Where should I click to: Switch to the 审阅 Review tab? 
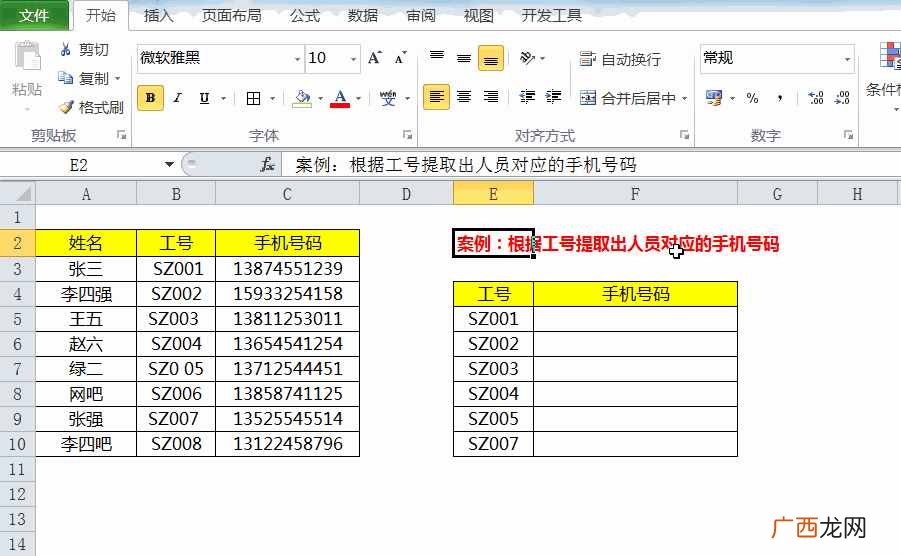click(421, 16)
